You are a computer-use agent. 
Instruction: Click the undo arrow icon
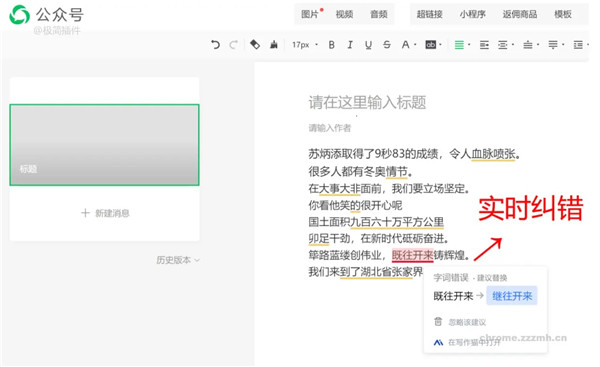click(215, 45)
